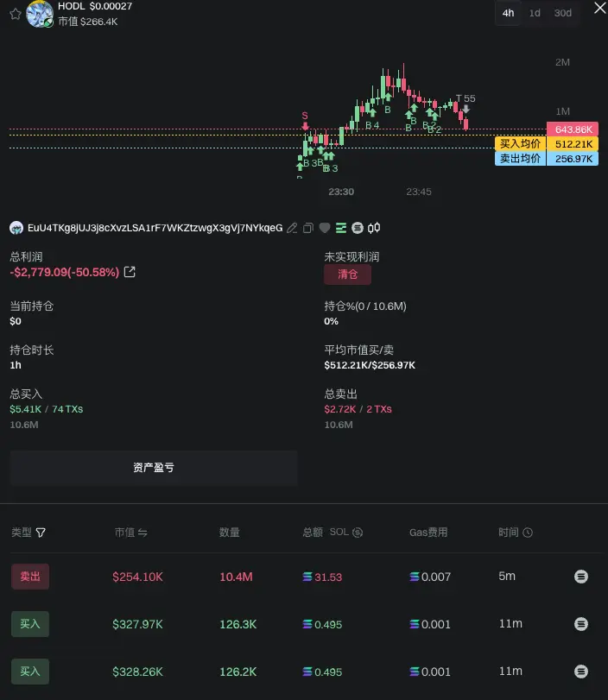Switch chart to 1d timeframe
Viewport: 608px width, 700px height.
[535, 13]
